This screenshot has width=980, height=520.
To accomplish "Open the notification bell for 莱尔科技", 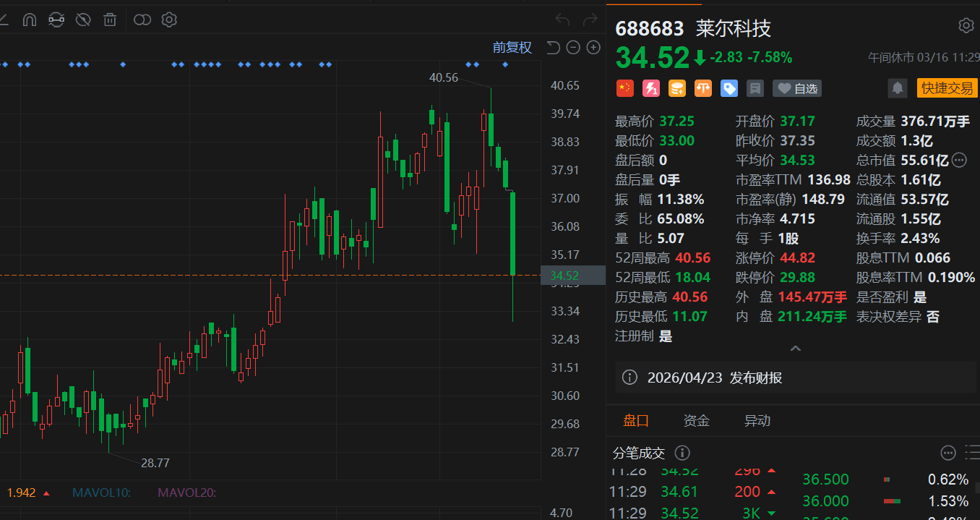I will pos(896,88).
